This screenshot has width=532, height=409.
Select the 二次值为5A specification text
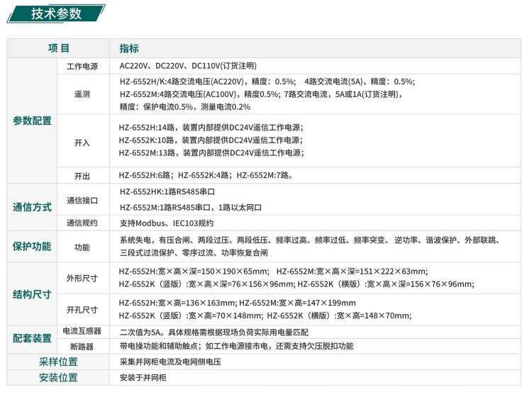214,332
